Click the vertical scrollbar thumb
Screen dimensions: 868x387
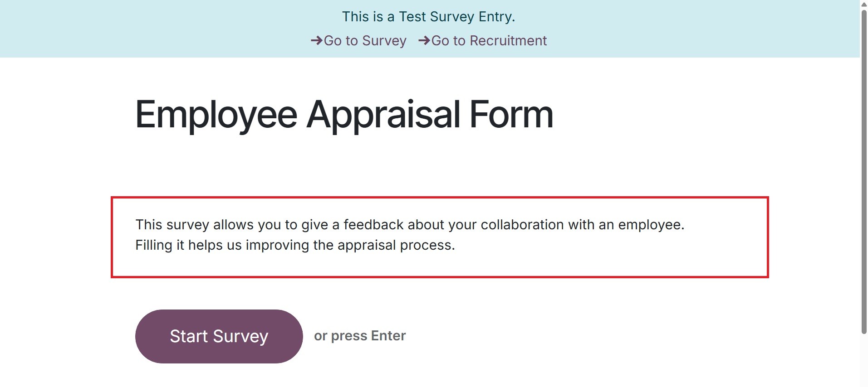864,172
